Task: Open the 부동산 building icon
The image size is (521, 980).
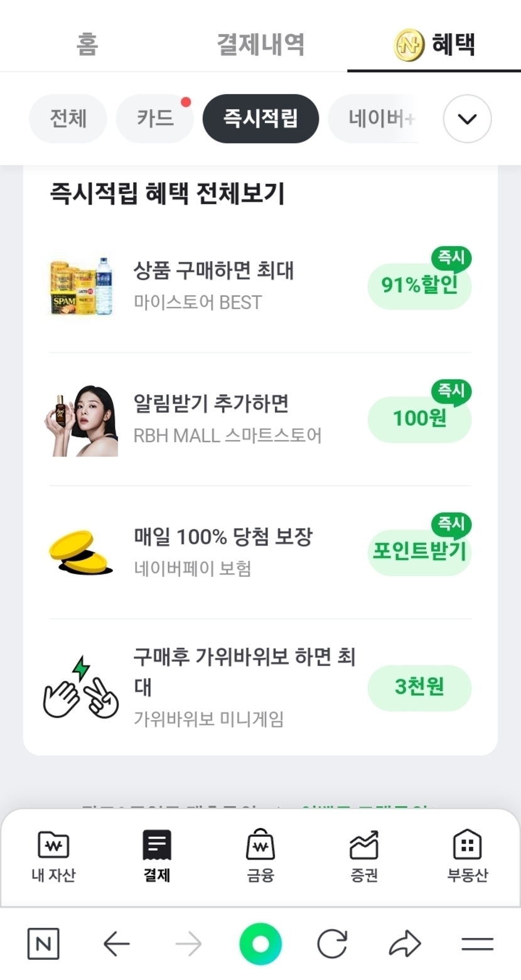Action: point(467,846)
